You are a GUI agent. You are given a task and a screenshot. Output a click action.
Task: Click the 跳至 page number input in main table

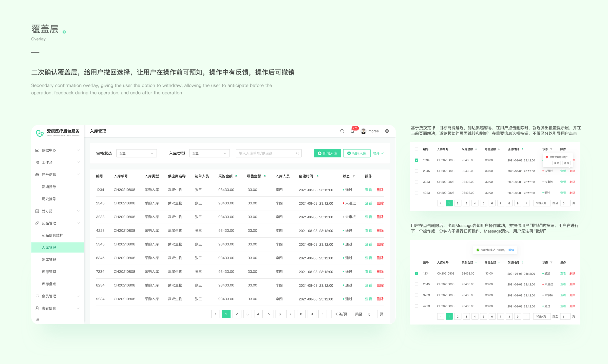(371, 314)
